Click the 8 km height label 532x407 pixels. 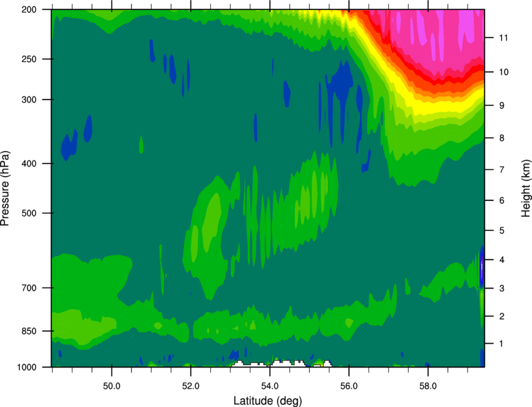tap(502, 138)
